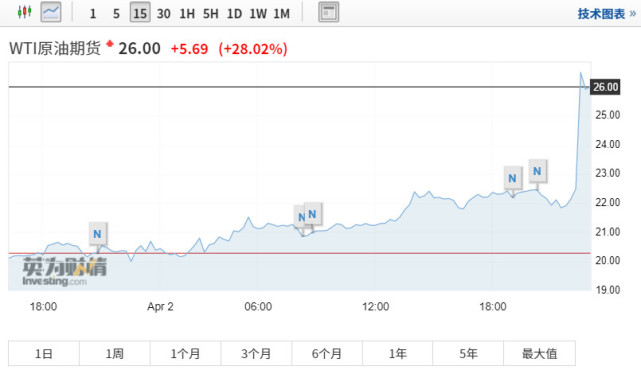Select the 15 minute interval
This screenshot has width=641, height=374.
pos(140,12)
